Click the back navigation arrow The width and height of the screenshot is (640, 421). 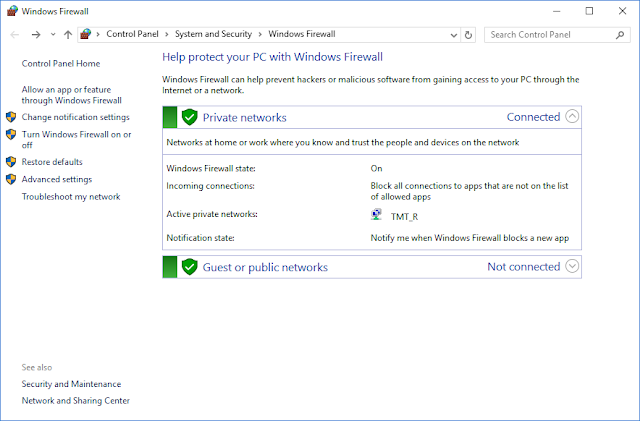click(x=14, y=34)
